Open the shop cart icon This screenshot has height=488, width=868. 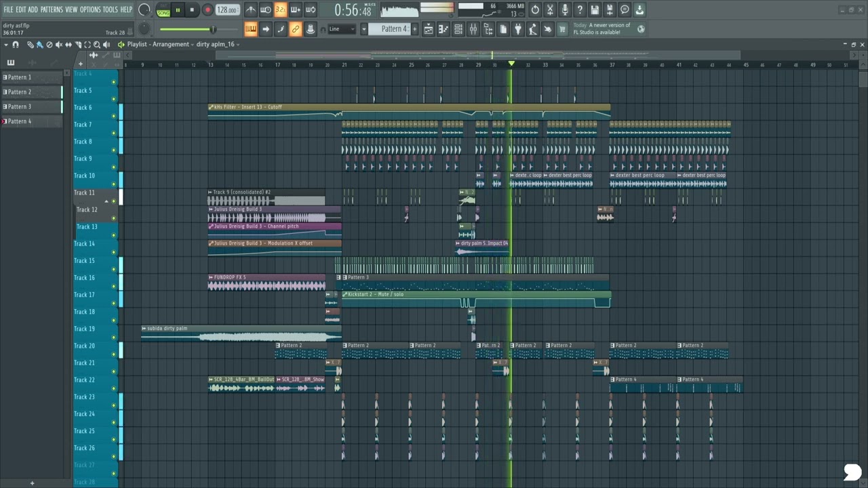point(561,28)
